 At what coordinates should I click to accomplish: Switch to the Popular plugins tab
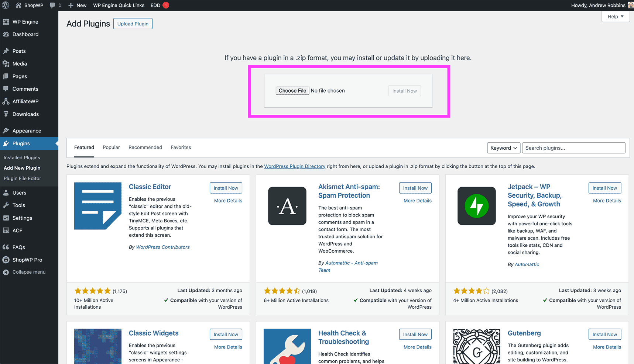click(111, 148)
